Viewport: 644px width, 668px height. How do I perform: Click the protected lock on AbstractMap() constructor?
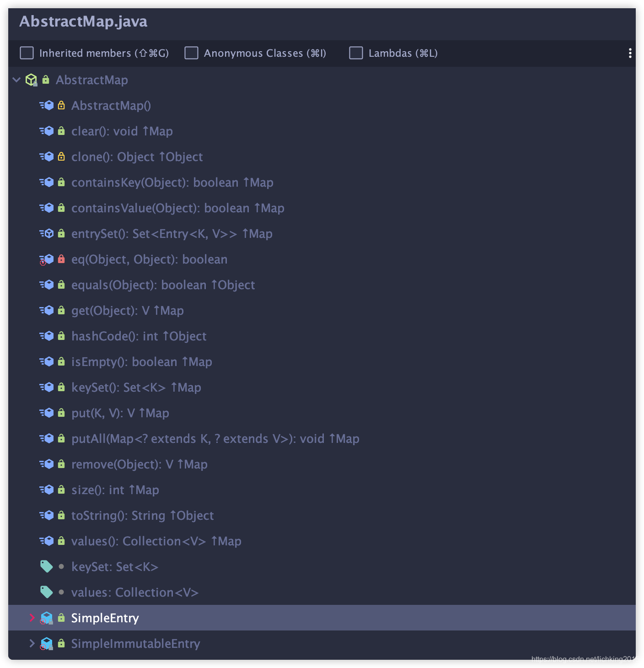(61, 105)
